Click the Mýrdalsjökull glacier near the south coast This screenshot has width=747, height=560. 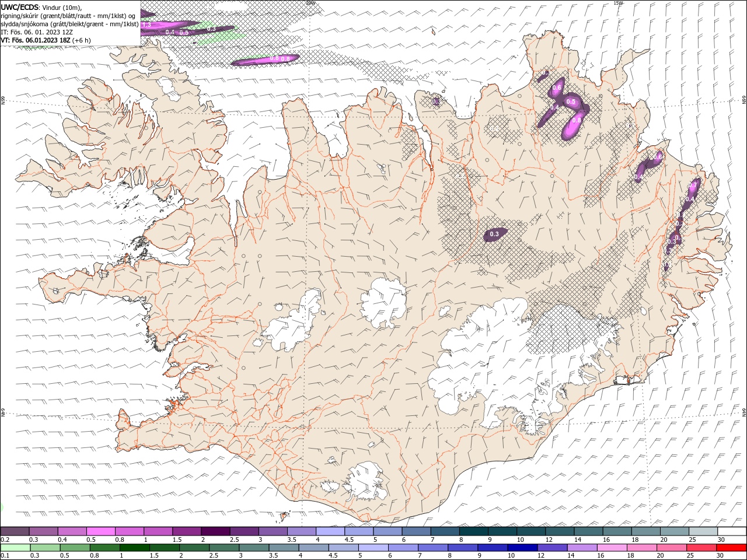(x=366, y=482)
